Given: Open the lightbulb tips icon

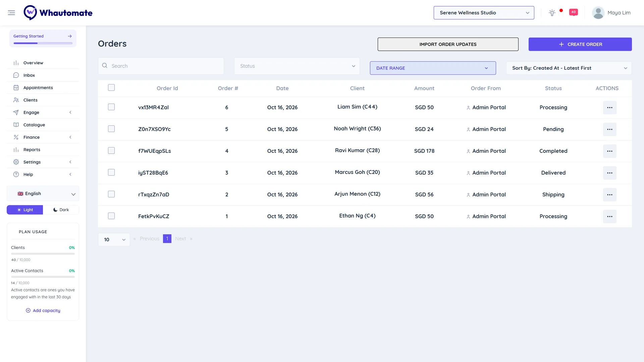Looking at the screenshot, I should (552, 13).
